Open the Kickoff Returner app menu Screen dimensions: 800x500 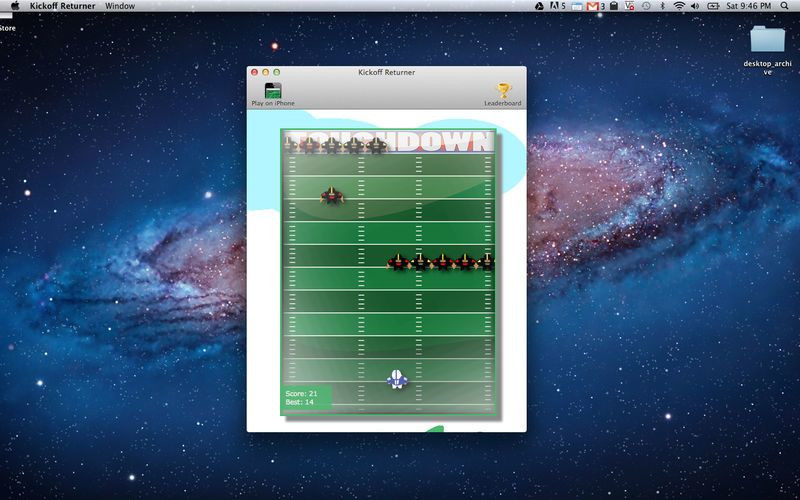coord(62,6)
